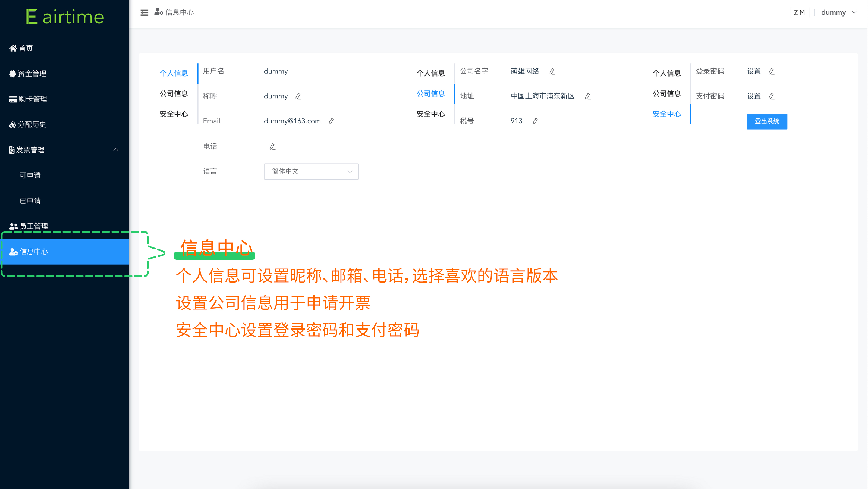Image resolution: width=868 pixels, height=489 pixels.
Task: Open the 简体中文 language dropdown
Action: coord(311,171)
